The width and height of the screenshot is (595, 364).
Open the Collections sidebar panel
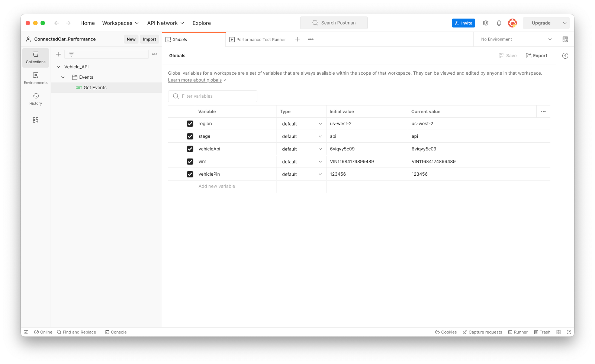tap(36, 58)
